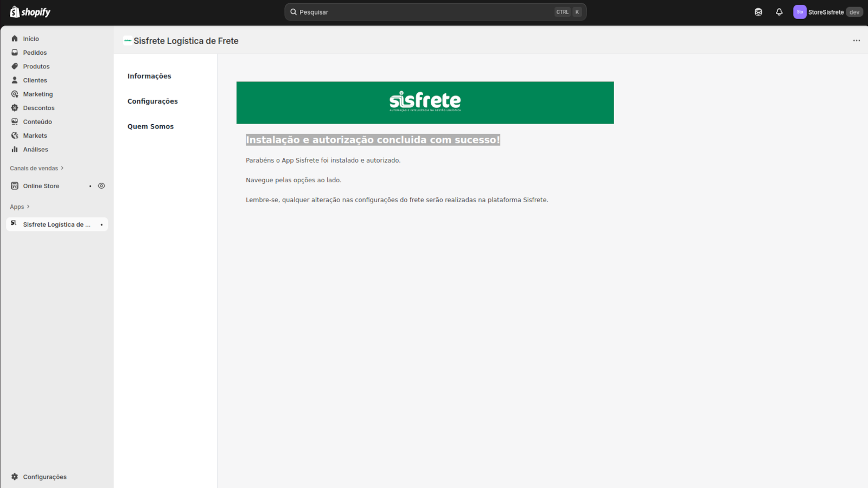Click the Sisfrete app icon in sidebar
The height and width of the screenshot is (488, 868).
coord(14,223)
